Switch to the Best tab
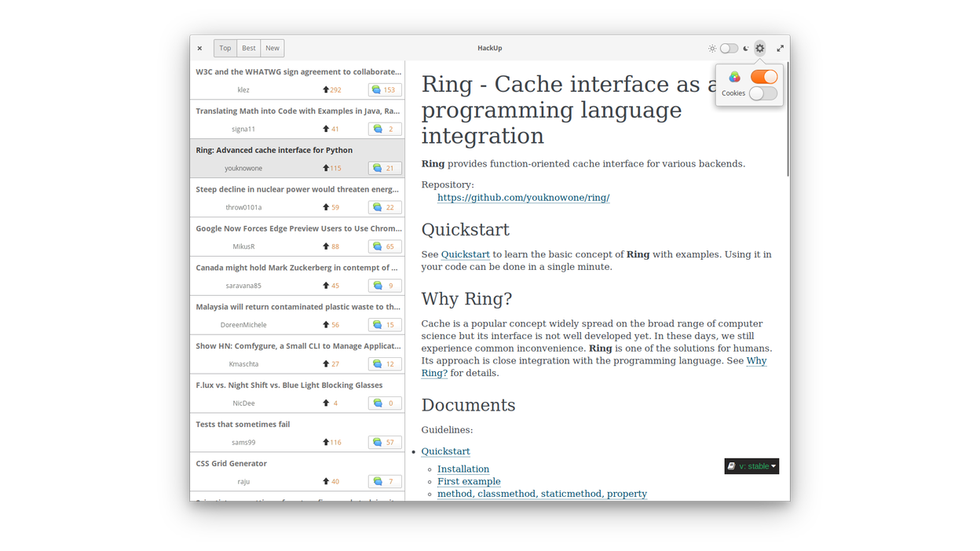 (x=248, y=48)
